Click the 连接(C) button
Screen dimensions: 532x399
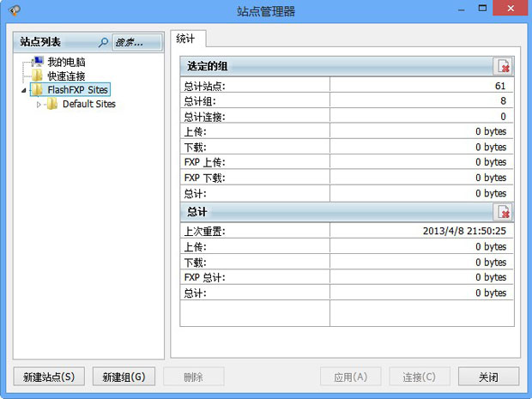click(x=420, y=377)
